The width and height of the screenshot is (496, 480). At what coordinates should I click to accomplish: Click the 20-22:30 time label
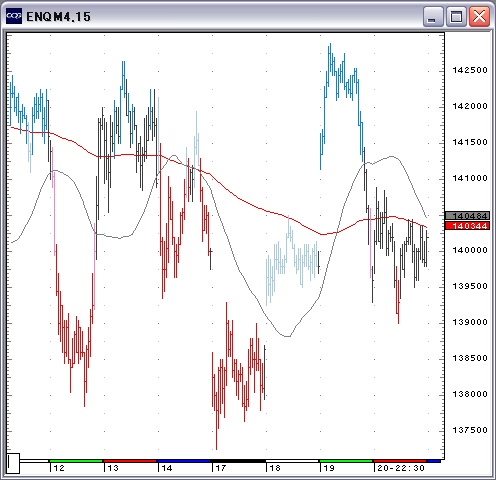pos(401,468)
